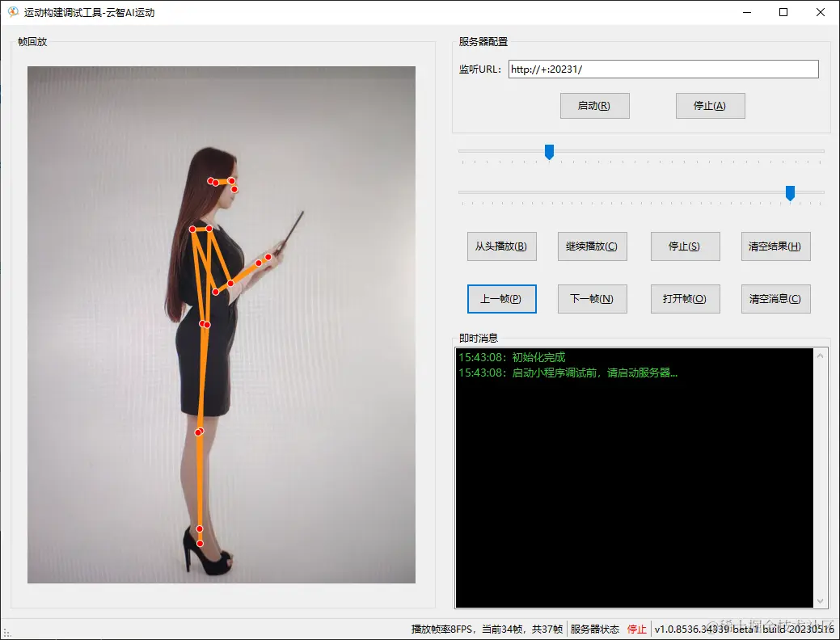Click the 停止(S) playback button

click(686, 246)
